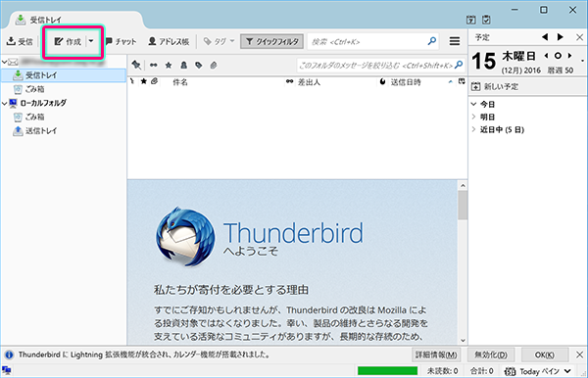588x378 pixels.
Task: Click the 詳細情報(M) button
Action: 436,354
